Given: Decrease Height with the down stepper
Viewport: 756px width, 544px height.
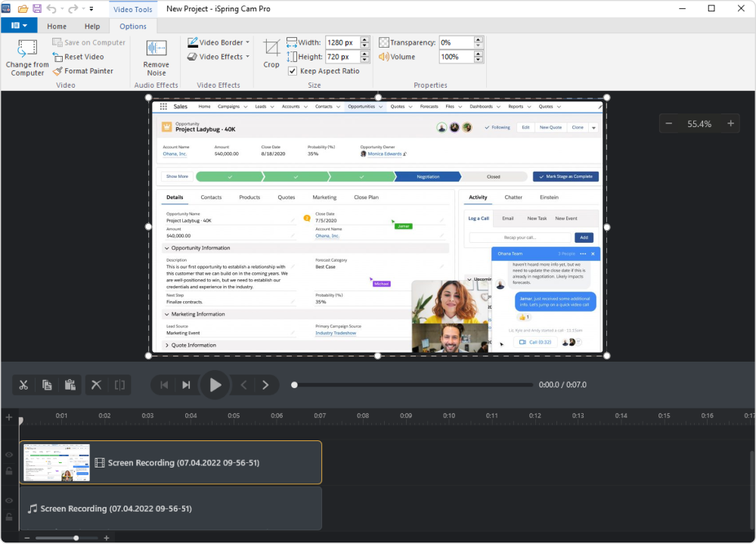Looking at the screenshot, I should pyautogui.click(x=365, y=60).
